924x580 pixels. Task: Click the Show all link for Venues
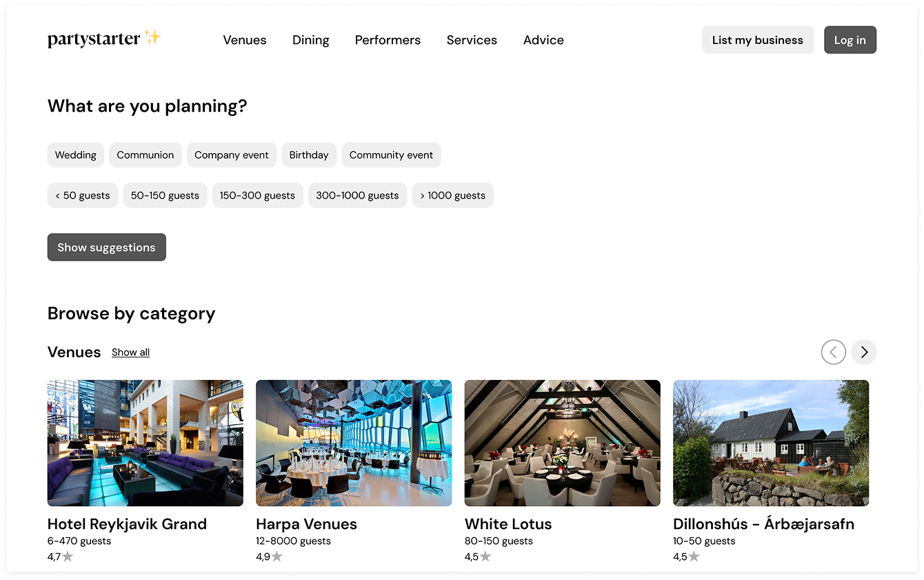(130, 352)
